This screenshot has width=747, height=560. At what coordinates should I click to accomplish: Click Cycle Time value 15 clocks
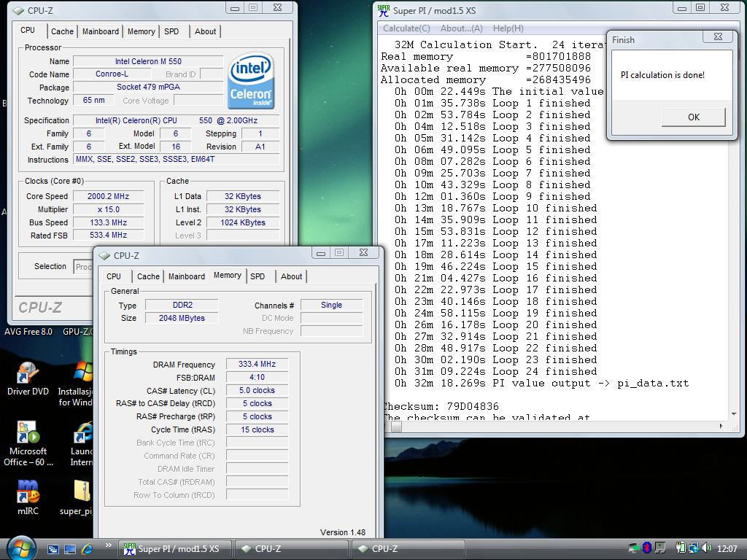(257, 429)
